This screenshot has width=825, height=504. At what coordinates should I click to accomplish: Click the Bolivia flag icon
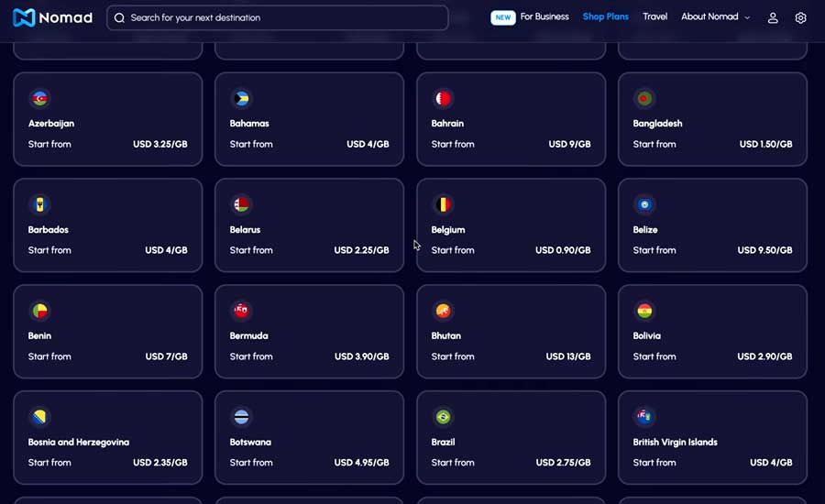[x=644, y=311]
